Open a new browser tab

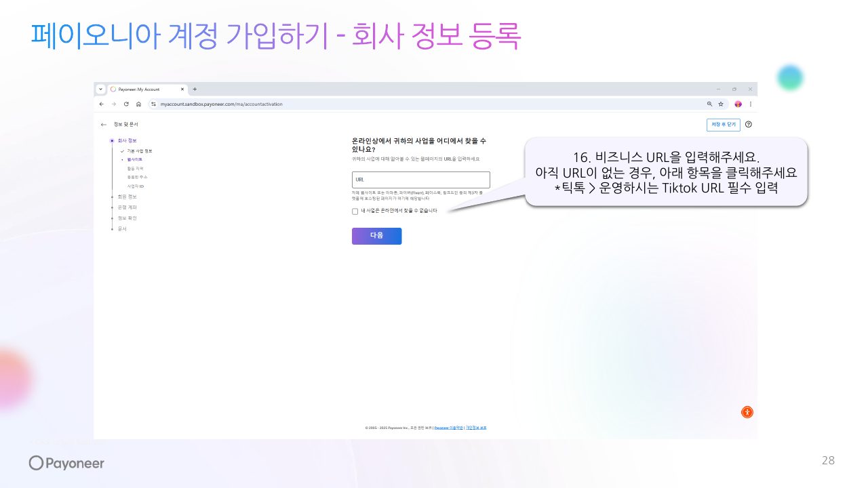tap(195, 89)
